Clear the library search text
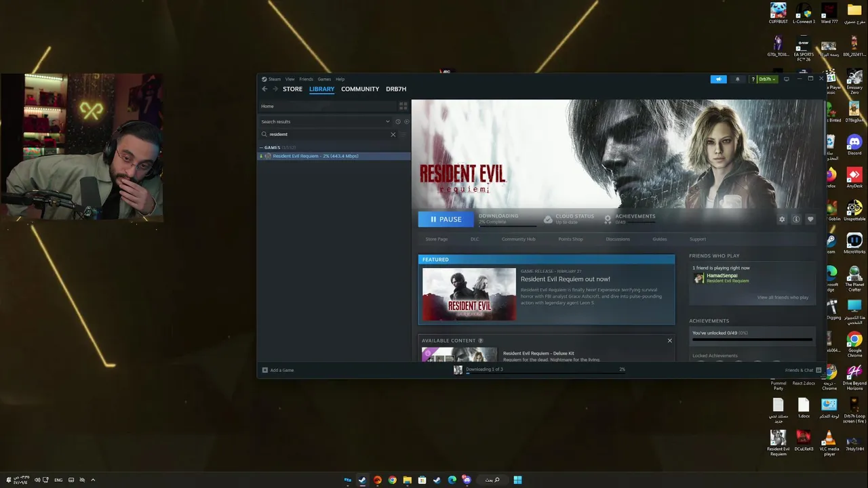 [393, 134]
